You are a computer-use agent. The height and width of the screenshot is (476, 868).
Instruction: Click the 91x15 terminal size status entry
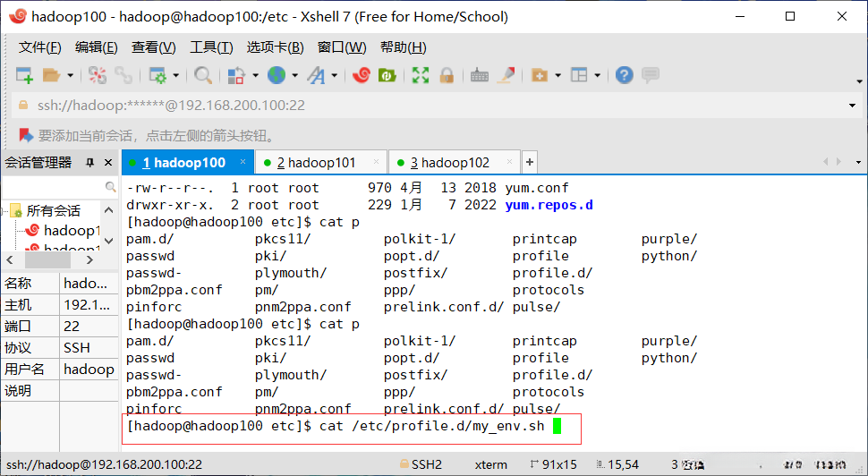[553, 464]
